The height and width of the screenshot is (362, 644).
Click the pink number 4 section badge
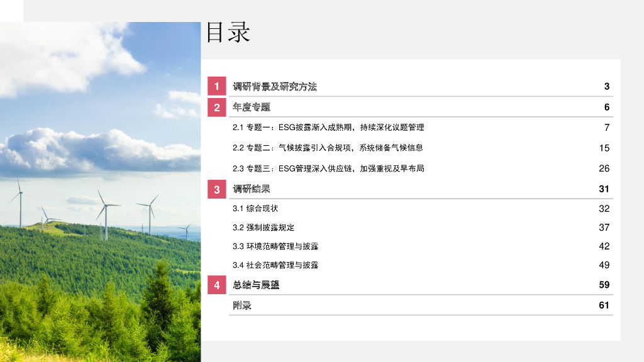tap(217, 285)
